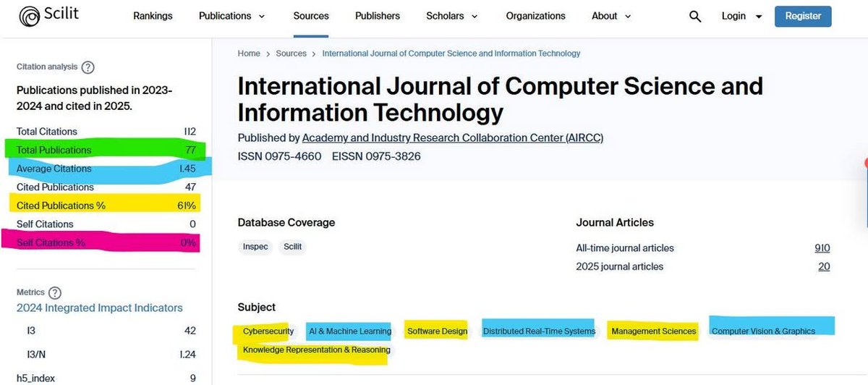Click the Subject section heading
This screenshot has width=868, height=385.
point(257,307)
